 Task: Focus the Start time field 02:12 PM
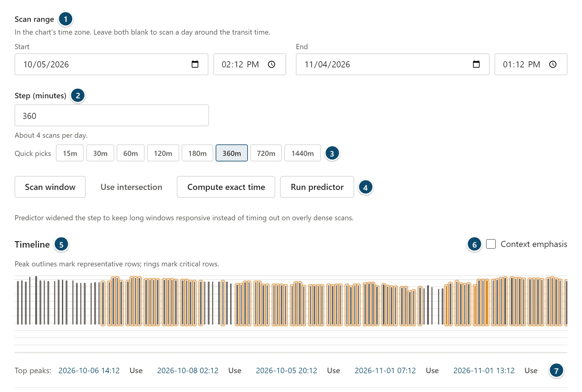click(x=250, y=64)
